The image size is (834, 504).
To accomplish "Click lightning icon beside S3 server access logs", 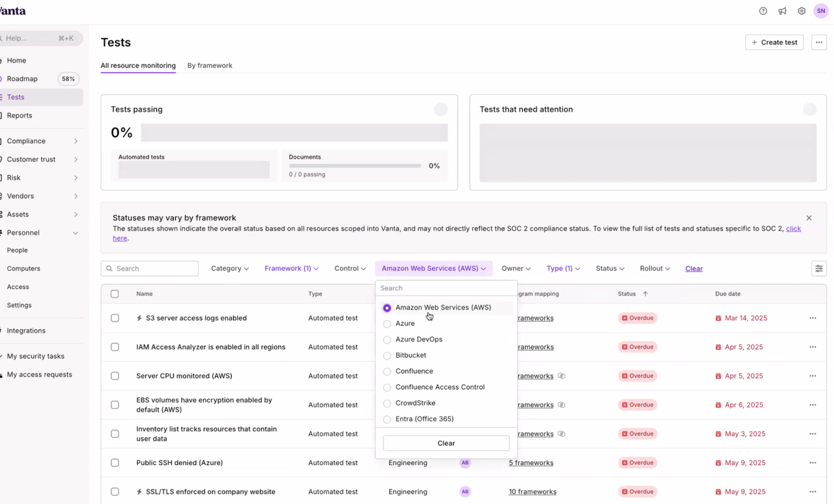I will pyautogui.click(x=139, y=318).
